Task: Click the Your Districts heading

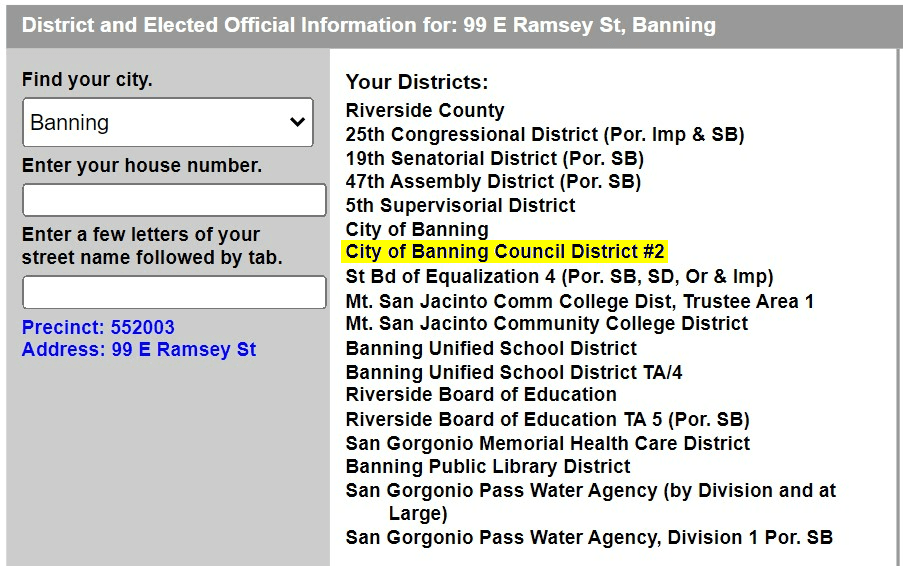Action: (x=417, y=82)
